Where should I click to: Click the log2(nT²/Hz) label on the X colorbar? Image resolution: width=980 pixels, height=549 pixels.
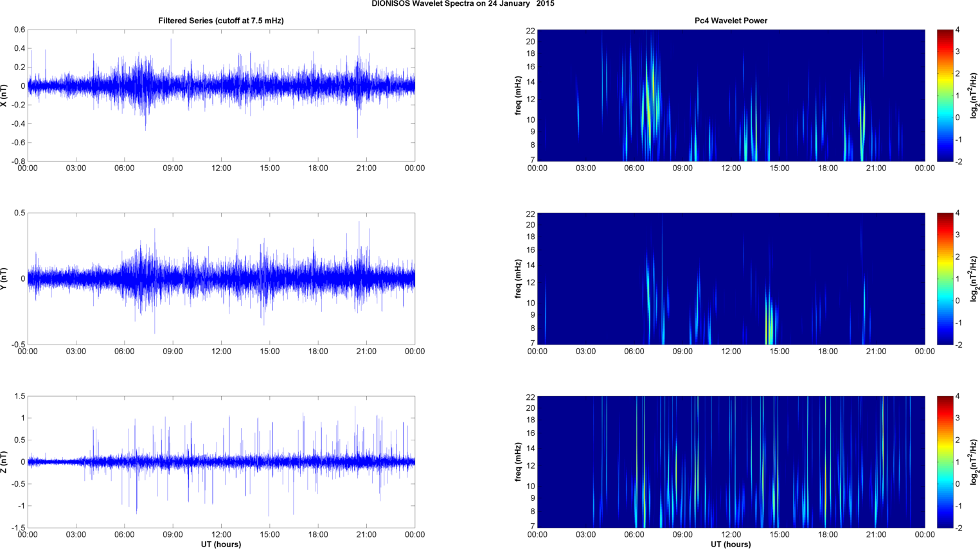[x=974, y=96]
